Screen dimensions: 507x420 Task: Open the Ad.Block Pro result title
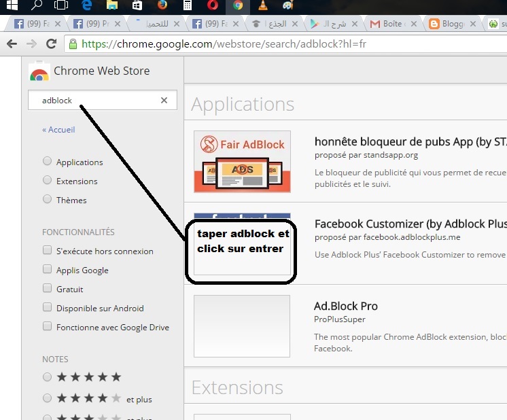(346, 306)
